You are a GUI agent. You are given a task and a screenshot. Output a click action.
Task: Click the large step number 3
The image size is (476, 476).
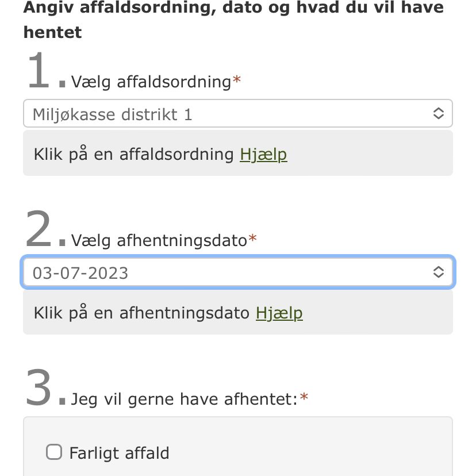(x=39, y=389)
